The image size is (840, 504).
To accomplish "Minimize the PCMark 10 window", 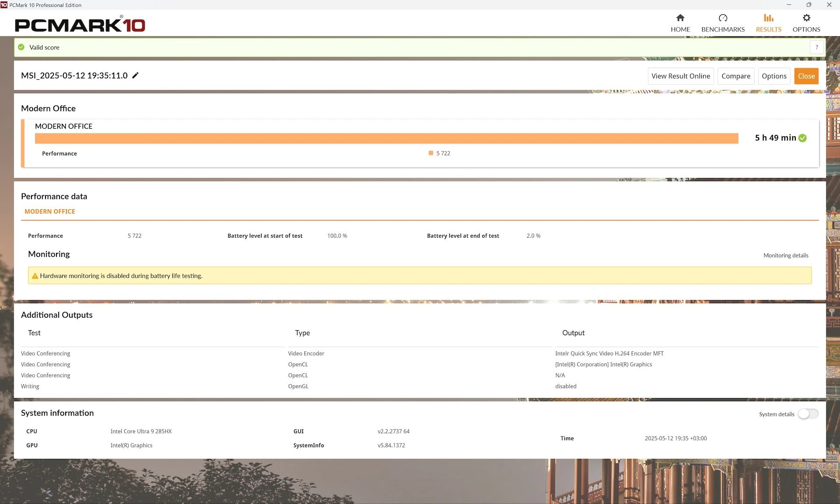I will [789, 5].
